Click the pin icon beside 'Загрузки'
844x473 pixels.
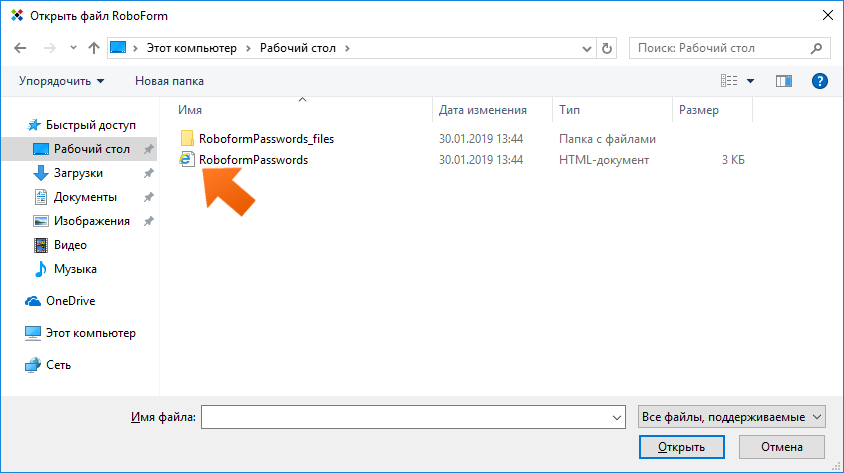[149, 173]
